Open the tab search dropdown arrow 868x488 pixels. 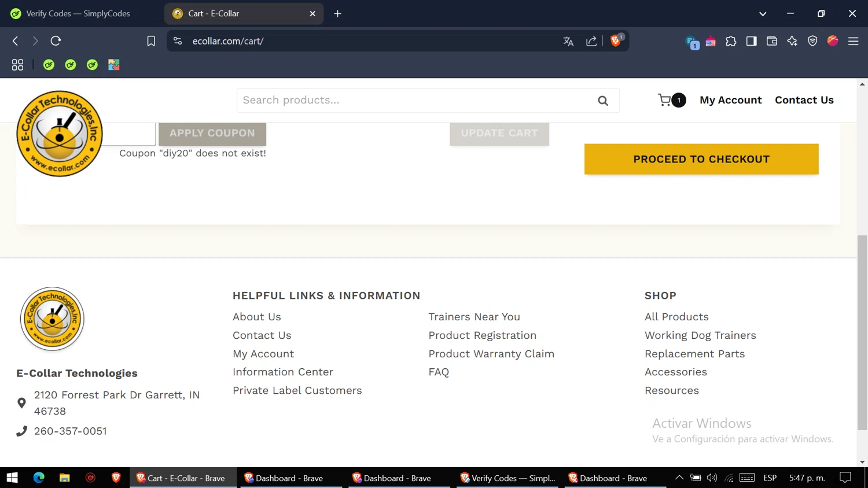point(763,13)
